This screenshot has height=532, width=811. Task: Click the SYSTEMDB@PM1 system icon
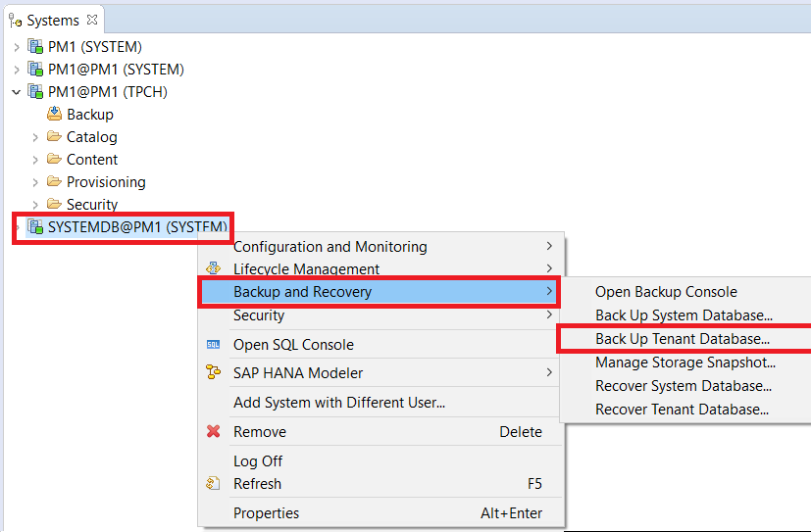click(35, 226)
